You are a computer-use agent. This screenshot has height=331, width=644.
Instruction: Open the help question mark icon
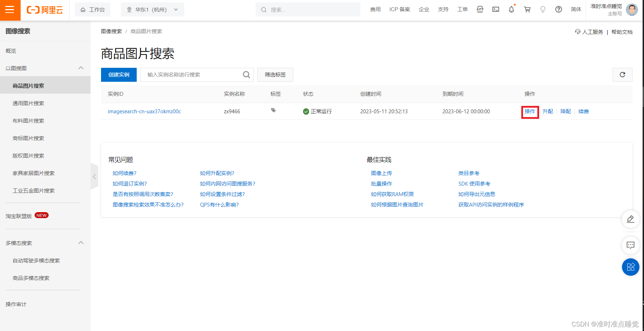pyautogui.click(x=559, y=9)
